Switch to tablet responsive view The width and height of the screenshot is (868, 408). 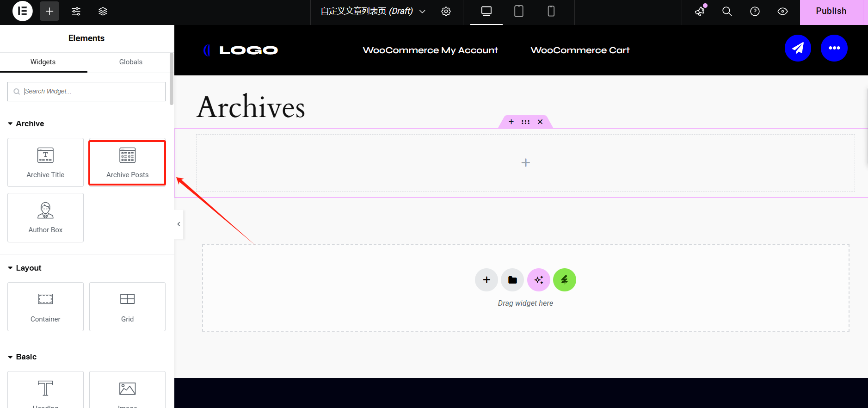518,11
